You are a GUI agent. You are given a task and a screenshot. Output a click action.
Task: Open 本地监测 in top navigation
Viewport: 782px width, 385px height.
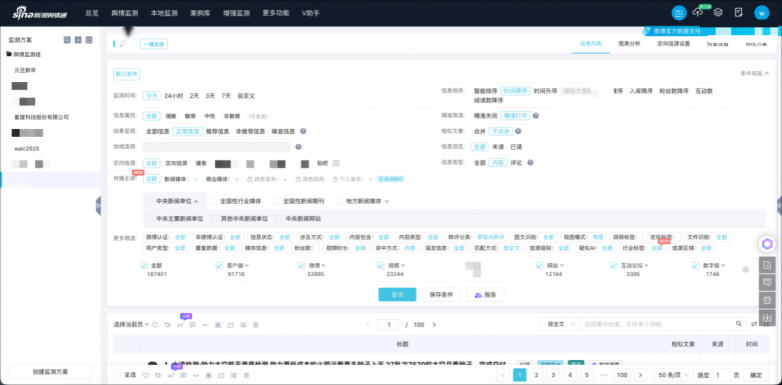pyautogui.click(x=164, y=13)
